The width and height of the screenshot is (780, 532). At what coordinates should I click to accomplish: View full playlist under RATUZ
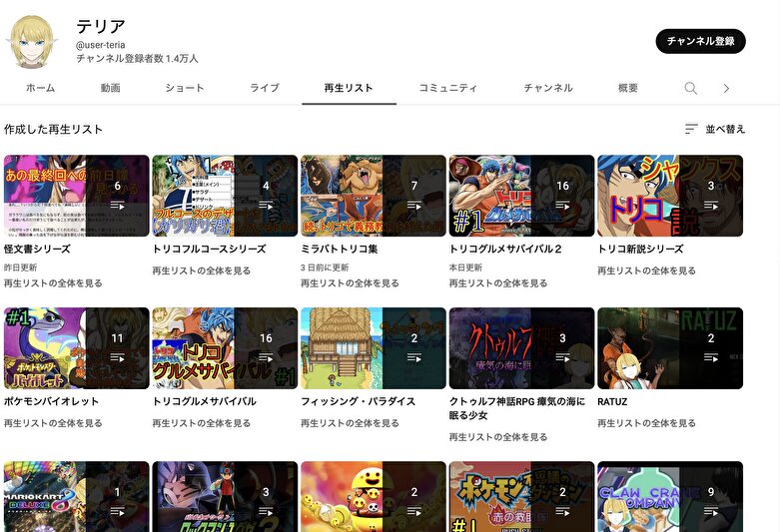(x=647, y=423)
